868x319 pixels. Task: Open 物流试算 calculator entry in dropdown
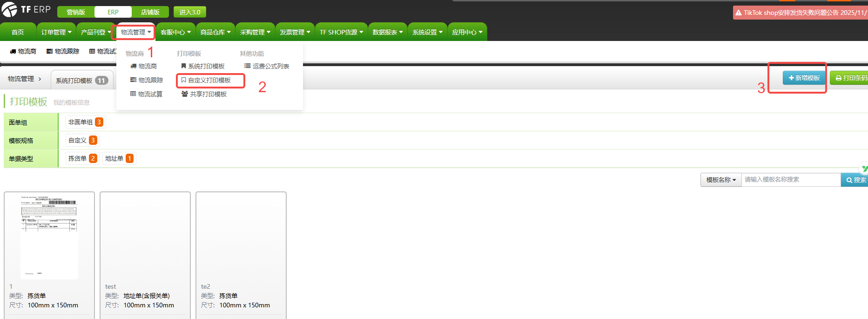point(146,94)
